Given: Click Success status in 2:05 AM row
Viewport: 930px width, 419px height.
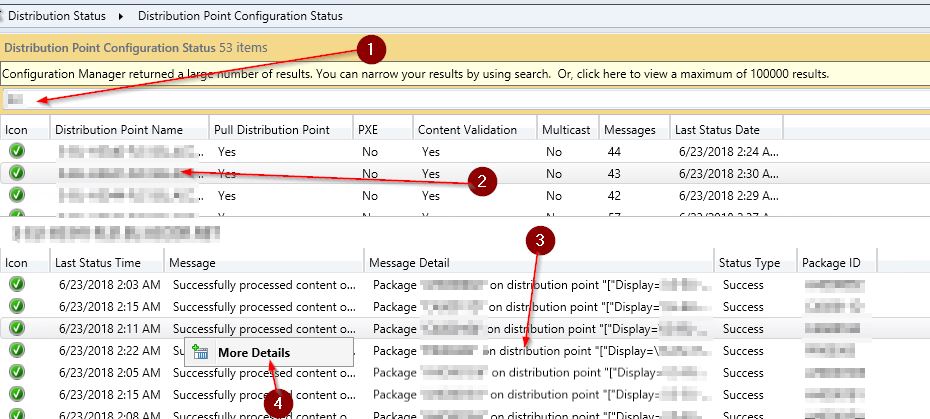Looking at the screenshot, I should coord(743,373).
